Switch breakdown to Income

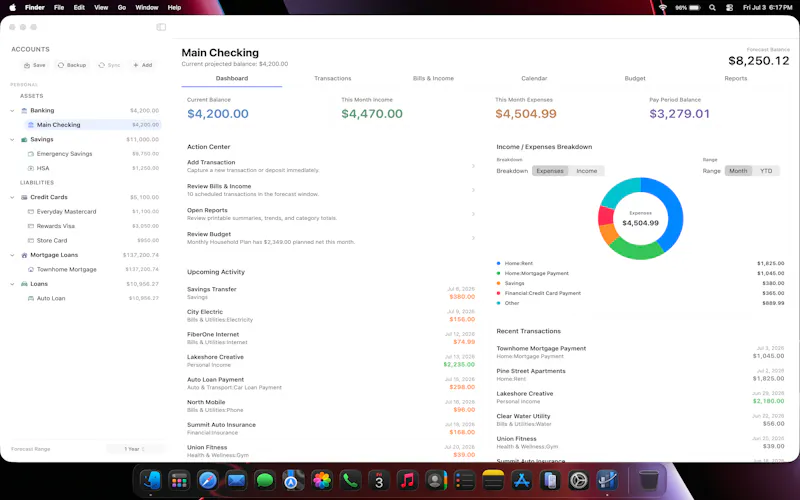click(587, 171)
